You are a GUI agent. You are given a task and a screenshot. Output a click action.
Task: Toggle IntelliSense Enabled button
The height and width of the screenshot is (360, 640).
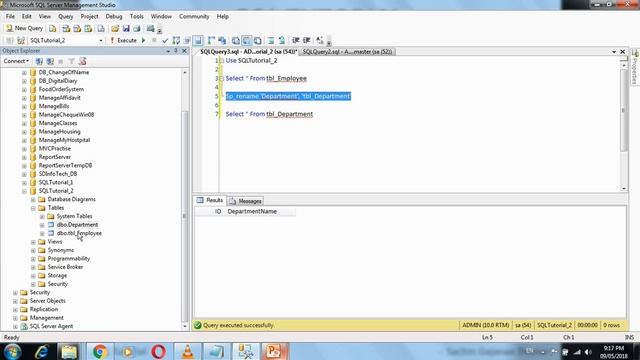(198, 40)
